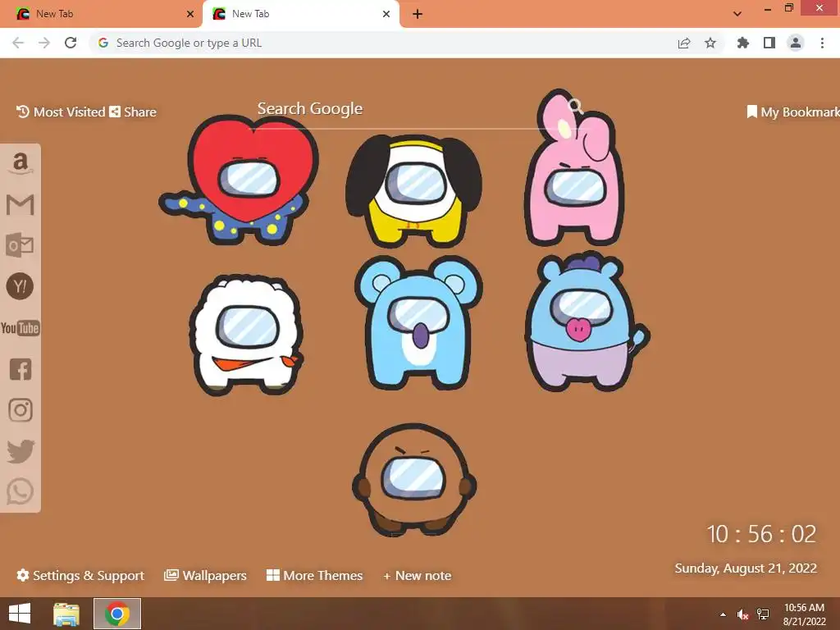
Task: Open the Yahoo shortcut in sidebar
Action: [x=20, y=286]
